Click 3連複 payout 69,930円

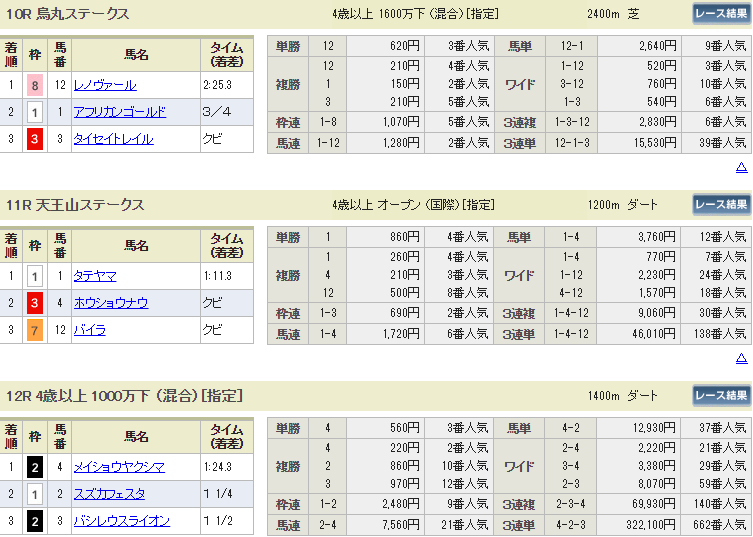coord(654,504)
